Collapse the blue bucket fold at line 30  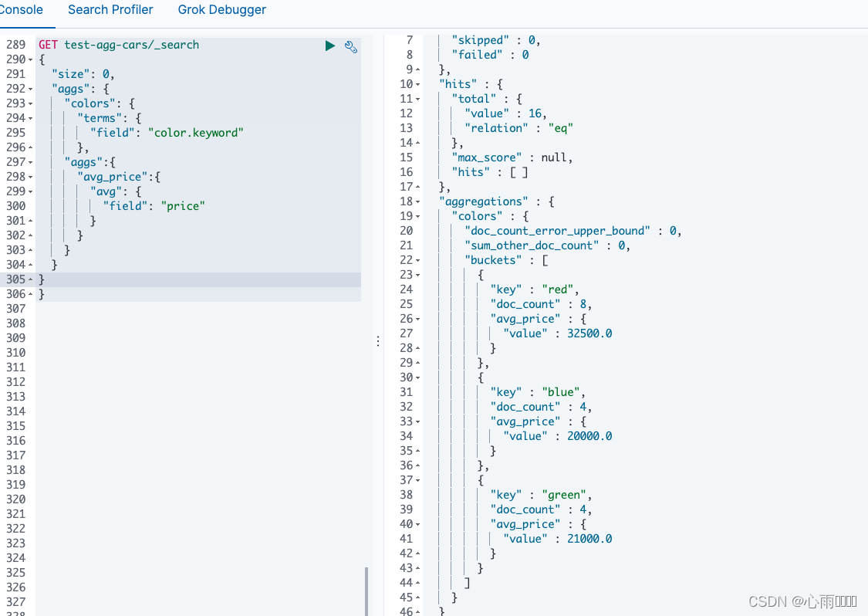click(418, 377)
